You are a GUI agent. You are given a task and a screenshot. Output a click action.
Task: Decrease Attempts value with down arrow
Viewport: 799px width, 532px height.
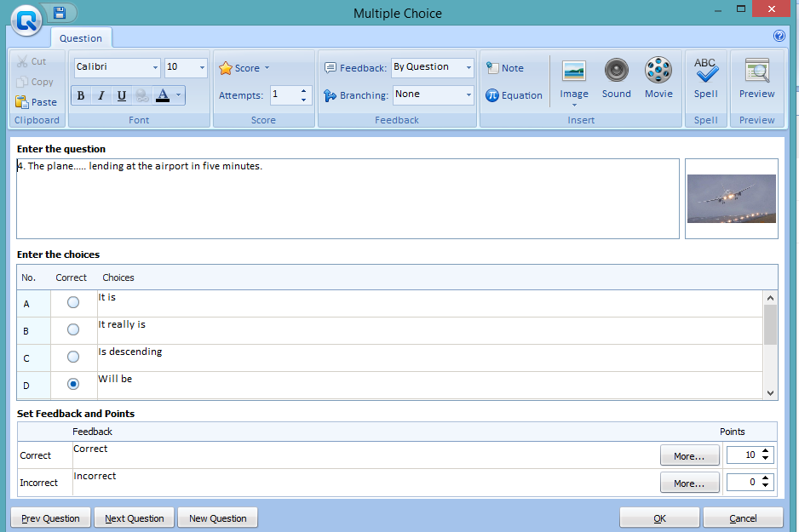click(304, 100)
